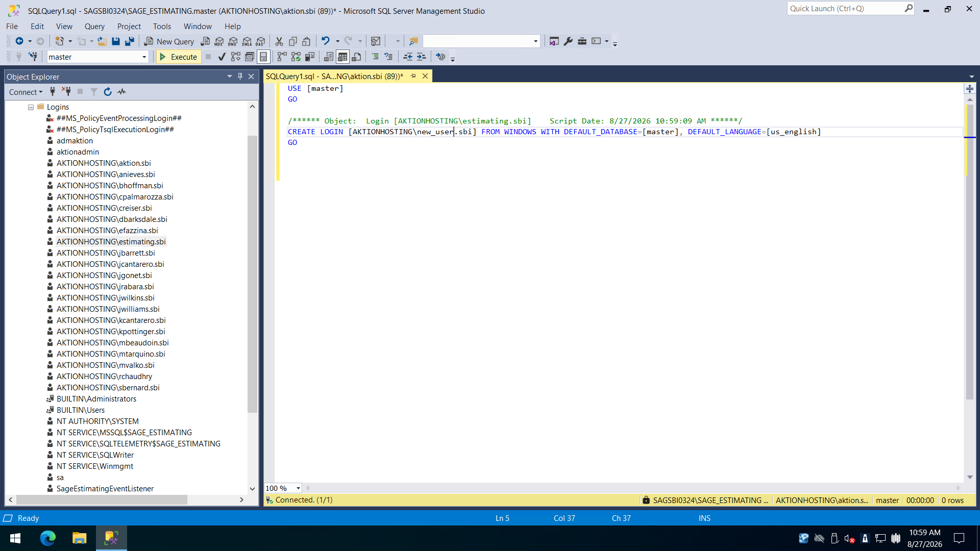The image size is (980, 551).
Task: Click the Paste clipboard icon
Action: click(x=307, y=41)
